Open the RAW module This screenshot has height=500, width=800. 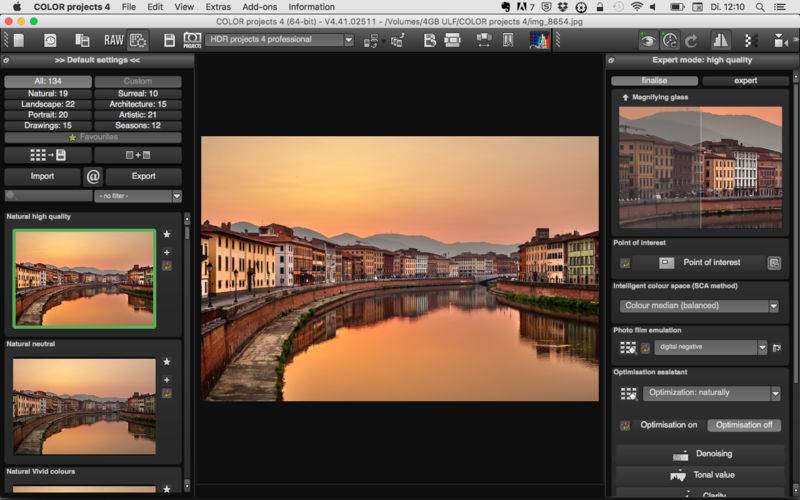[113, 40]
